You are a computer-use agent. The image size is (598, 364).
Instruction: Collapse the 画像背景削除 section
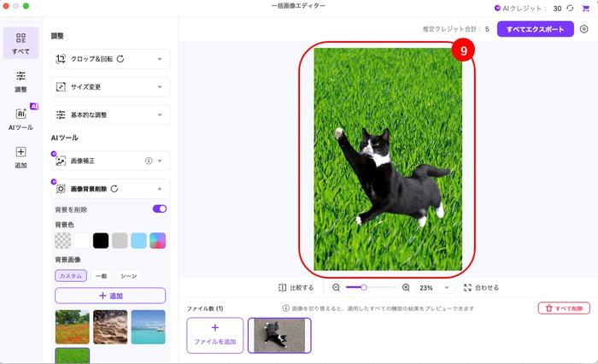coord(160,189)
